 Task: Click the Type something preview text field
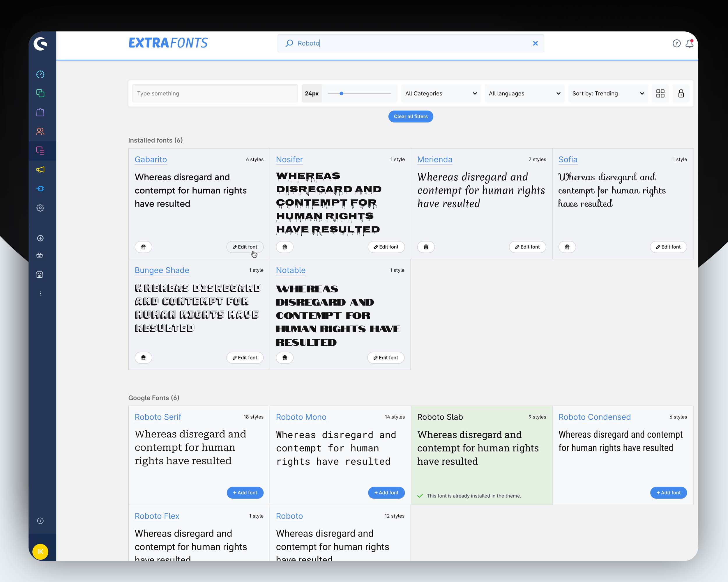pos(215,93)
